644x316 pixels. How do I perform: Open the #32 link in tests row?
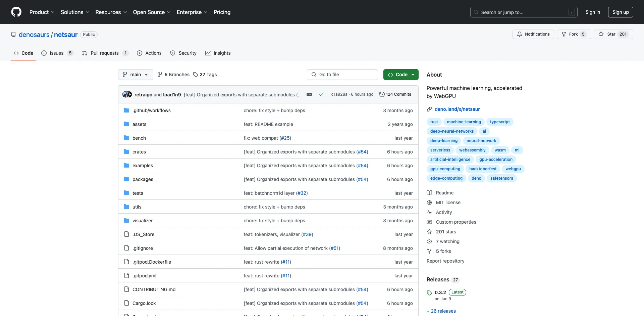pos(302,193)
